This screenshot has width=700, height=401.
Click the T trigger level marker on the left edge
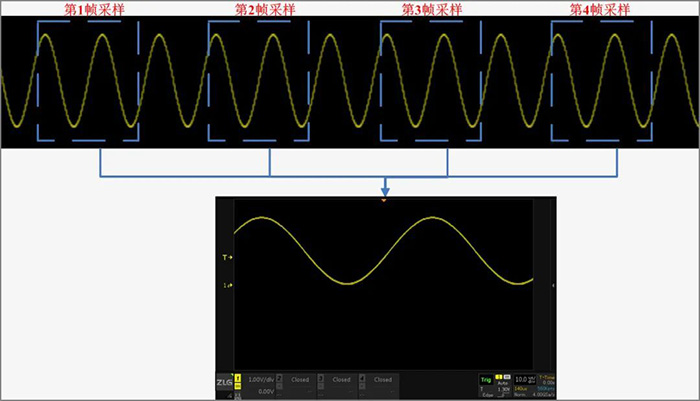click(x=227, y=257)
